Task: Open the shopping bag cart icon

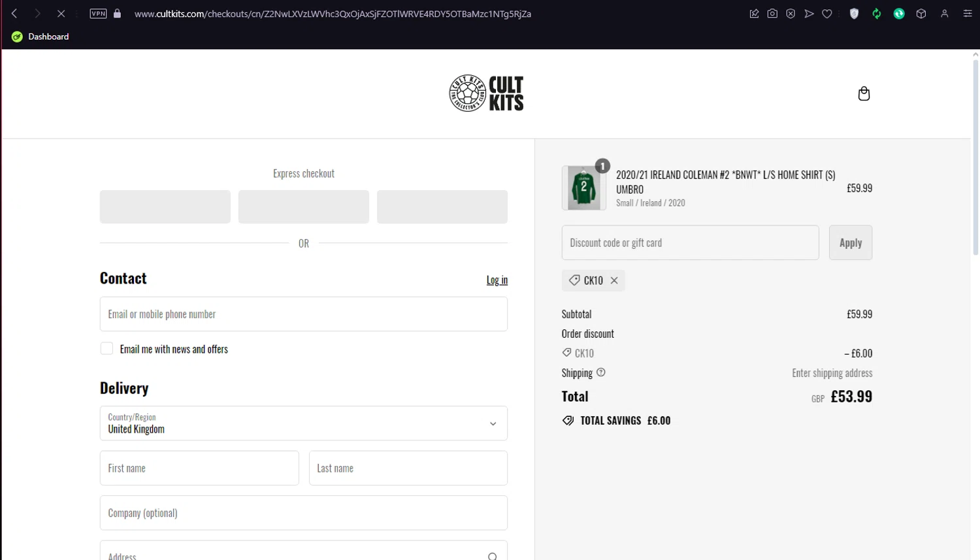Action: click(x=864, y=93)
